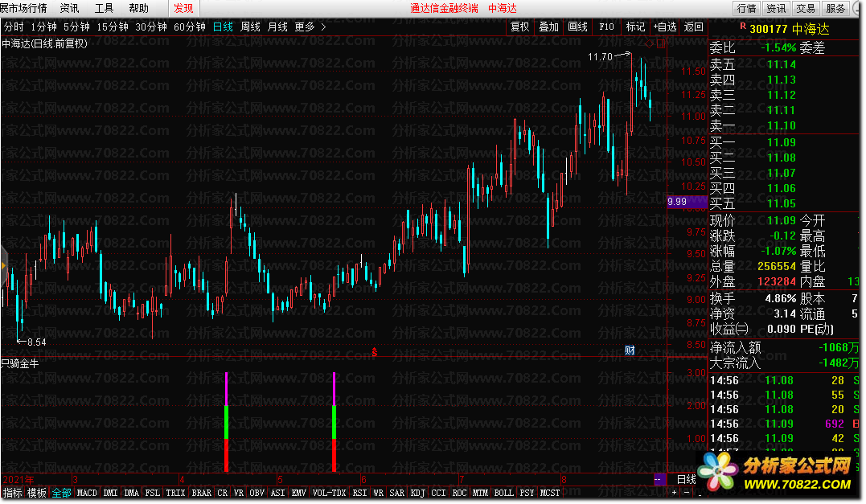Select the 全部 bottom tab

point(61,493)
